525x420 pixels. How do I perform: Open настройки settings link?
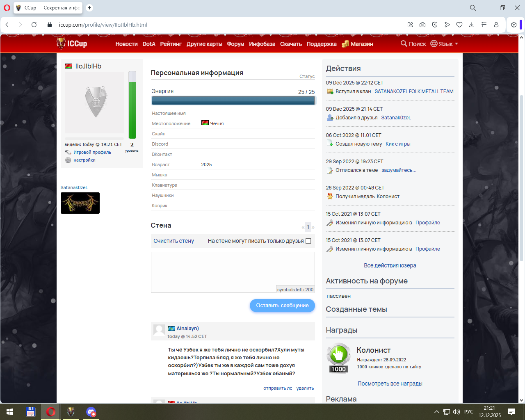[x=84, y=160]
